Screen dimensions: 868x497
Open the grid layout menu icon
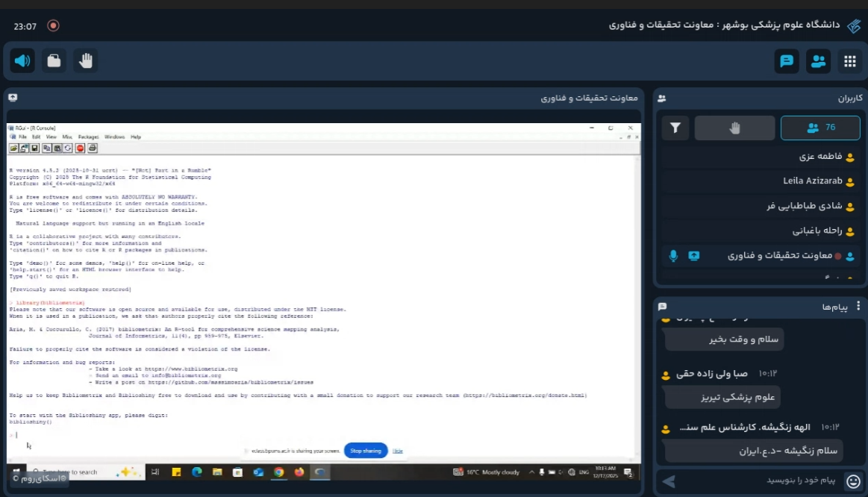tap(849, 61)
